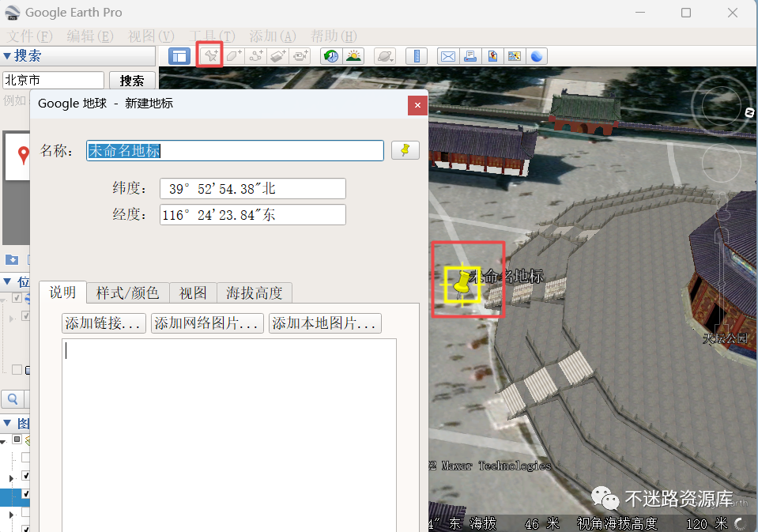The image size is (758, 532).
Task: Open the 视图(V) menu
Action: click(151, 36)
